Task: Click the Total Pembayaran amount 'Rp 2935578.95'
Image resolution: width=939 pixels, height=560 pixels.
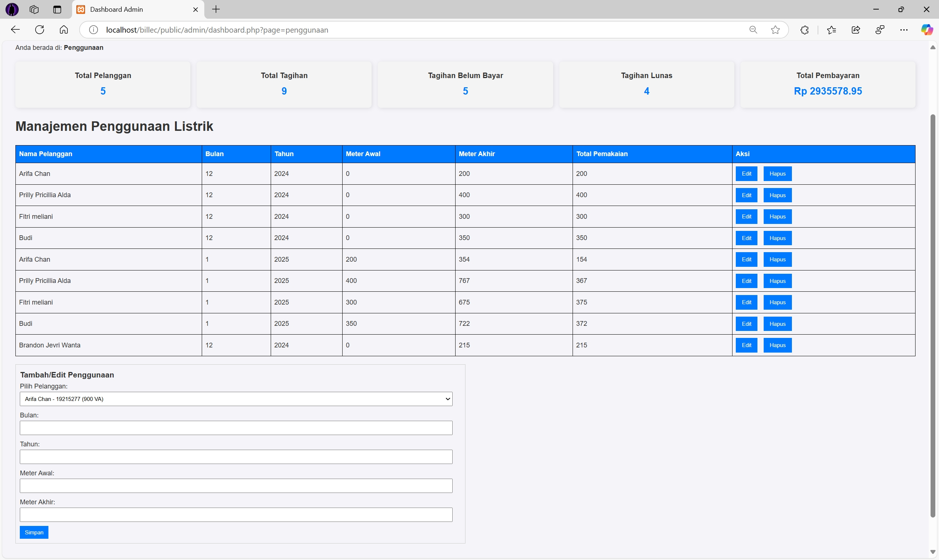Action: (828, 91)
